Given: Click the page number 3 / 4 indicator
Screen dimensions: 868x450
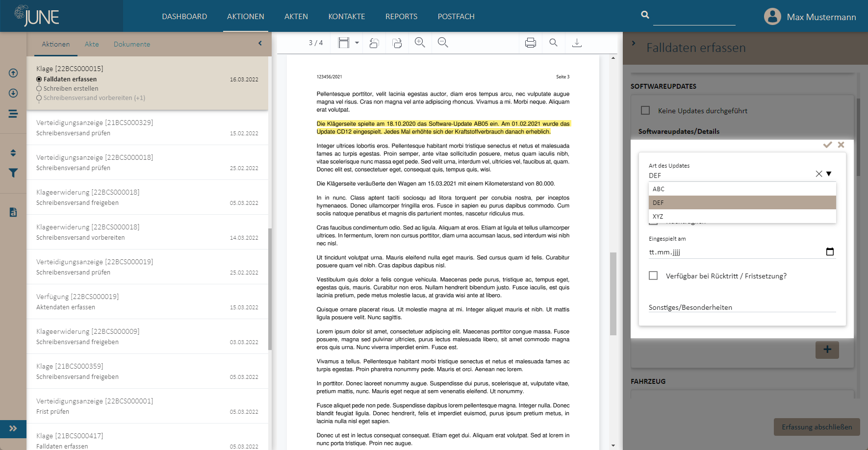Looking at the screenshot, I should point(316,43).
